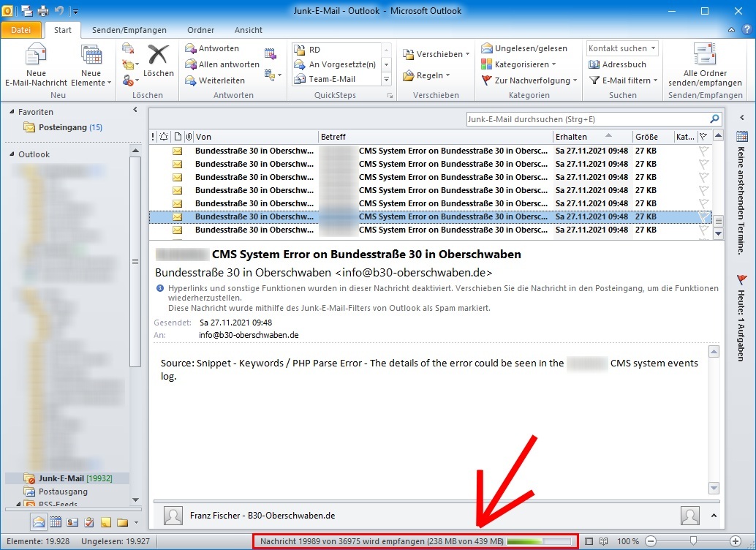Screen dimensions: 756x550
Task: Select the Junk-E-Mail [19932] folder
Action: 67,478
